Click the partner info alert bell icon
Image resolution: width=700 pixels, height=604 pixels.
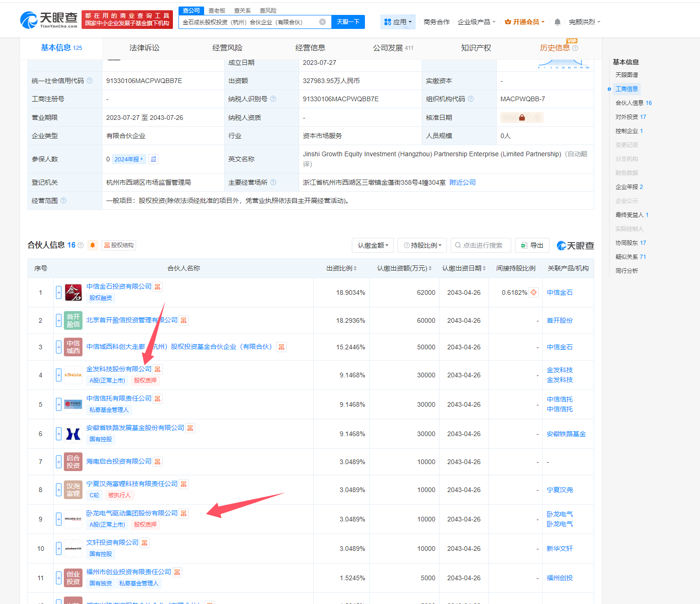point(93,245)
